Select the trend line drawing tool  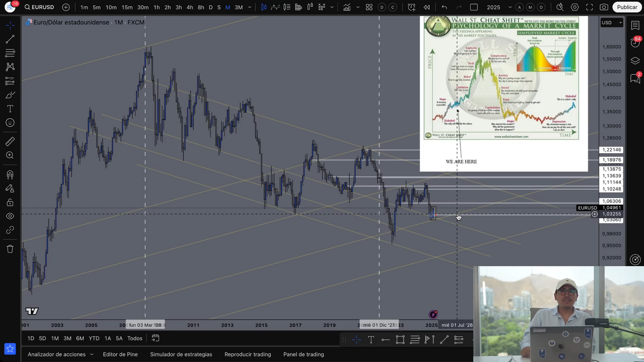10,39
